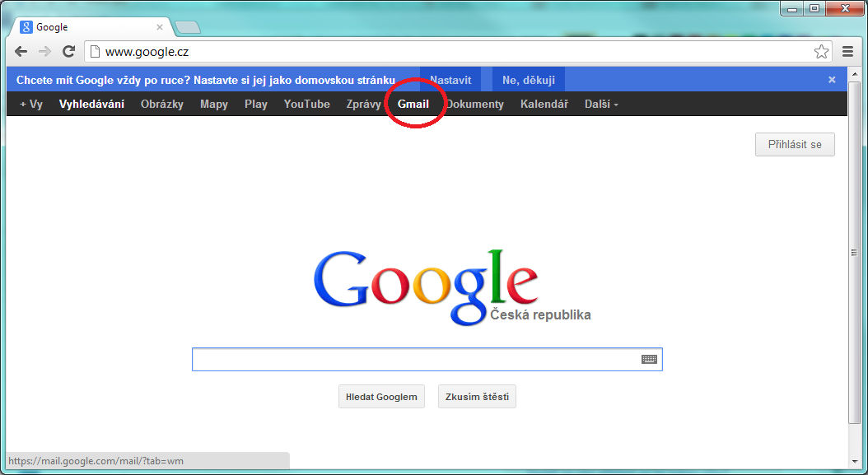Open Dokumenty in the navigation bar
This screenshot has width=868, height=475.
475,104
